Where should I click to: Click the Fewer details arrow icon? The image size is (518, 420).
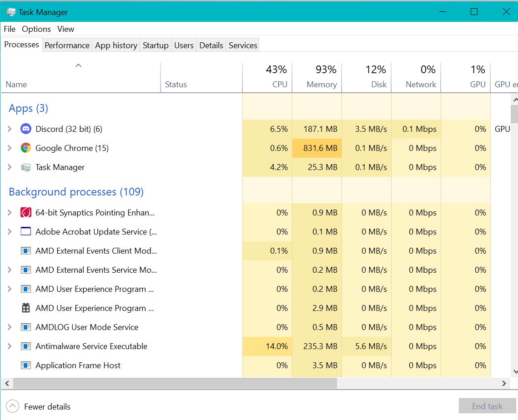point(13,406)
